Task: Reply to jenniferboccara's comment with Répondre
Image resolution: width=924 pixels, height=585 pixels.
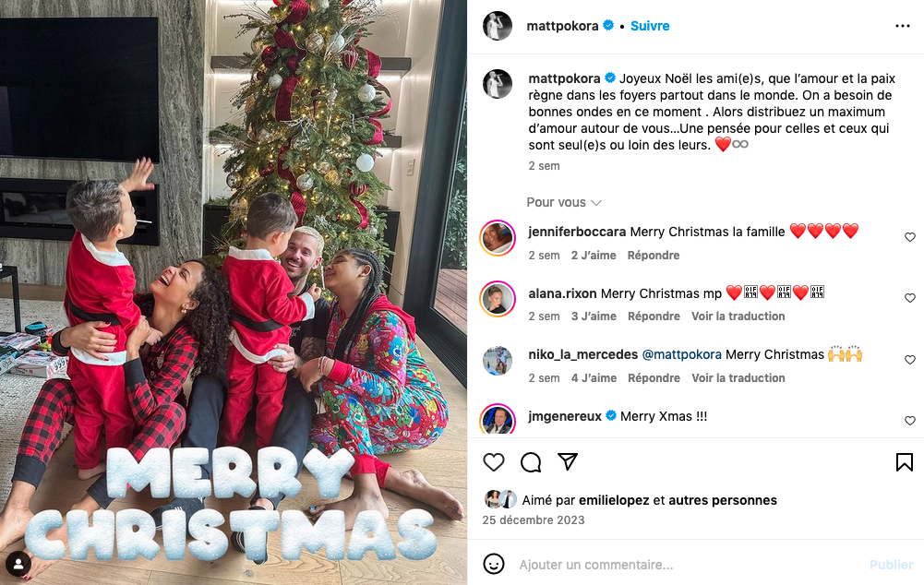Action: [654, 255]
